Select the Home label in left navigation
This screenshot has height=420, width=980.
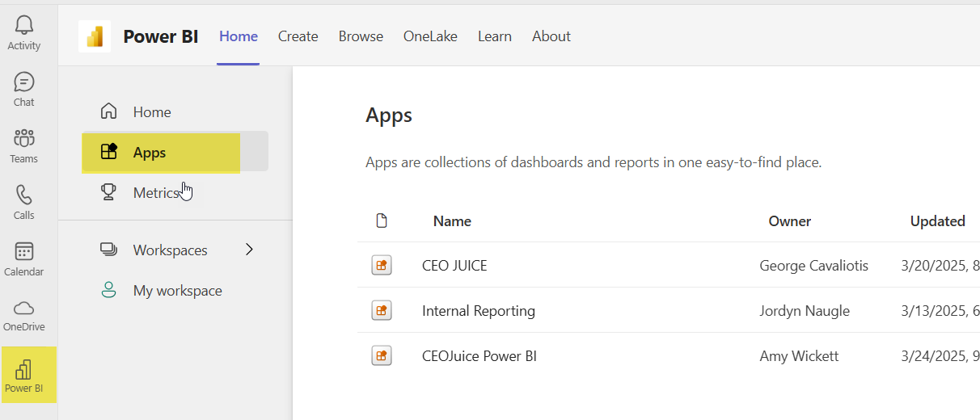(152, 111)
